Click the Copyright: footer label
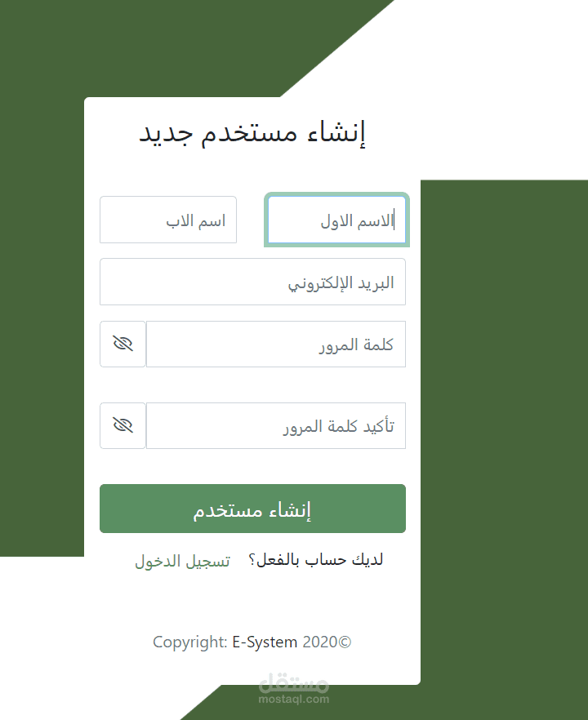The image size is (588, 720). click(x=189, y=642)
